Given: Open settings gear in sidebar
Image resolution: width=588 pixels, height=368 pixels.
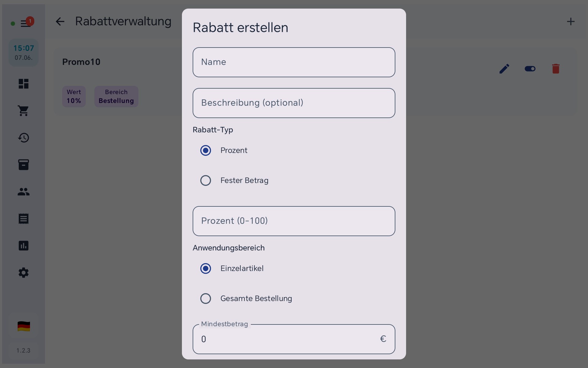Looking at the screenshot, I should 24,273.
